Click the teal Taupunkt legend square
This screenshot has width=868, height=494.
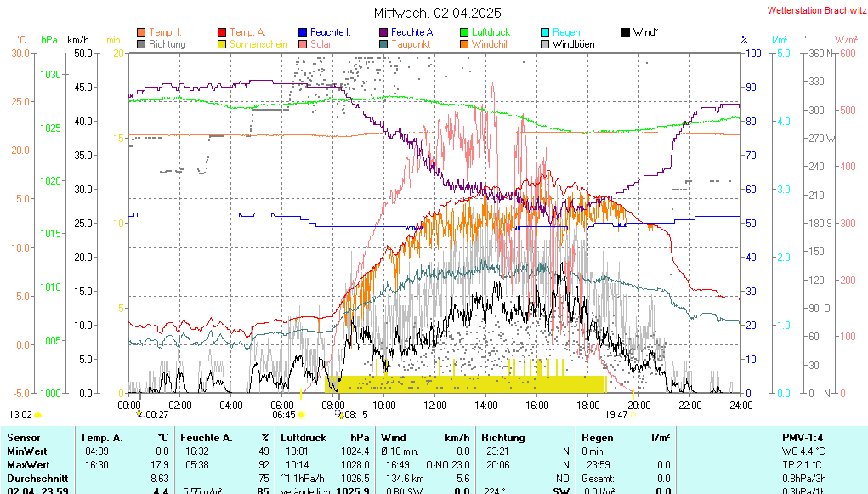tap(383, 44)
